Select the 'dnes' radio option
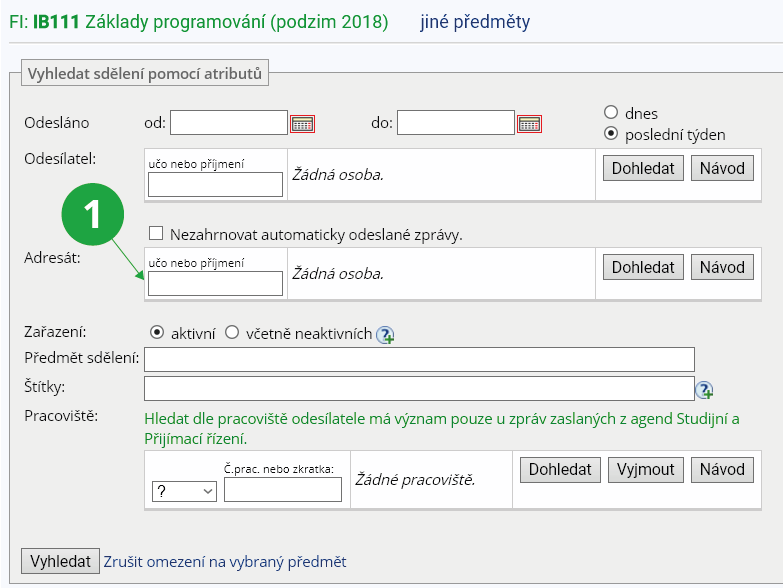This screenshot has width=783, height=588. click(611, 113)
